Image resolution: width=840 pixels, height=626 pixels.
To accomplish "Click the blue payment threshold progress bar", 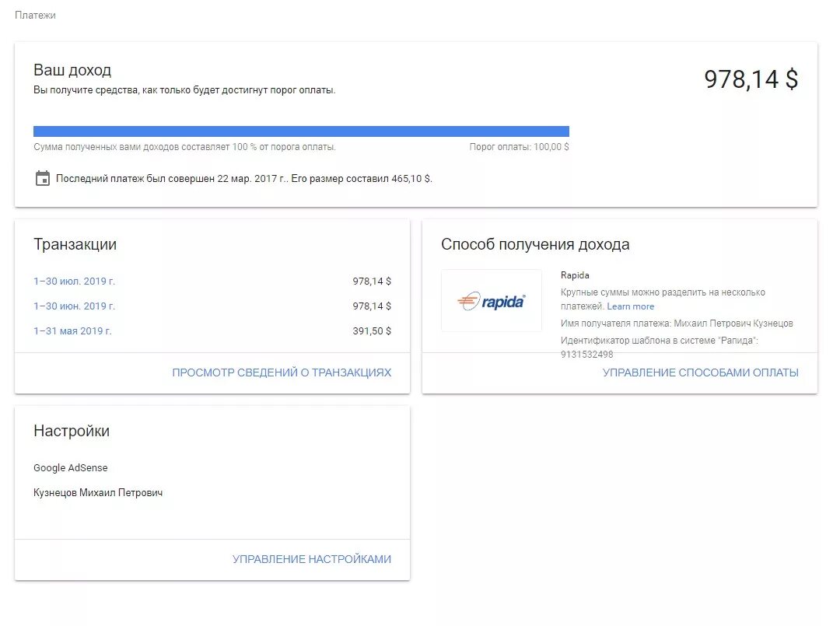I will pos(301,131).
